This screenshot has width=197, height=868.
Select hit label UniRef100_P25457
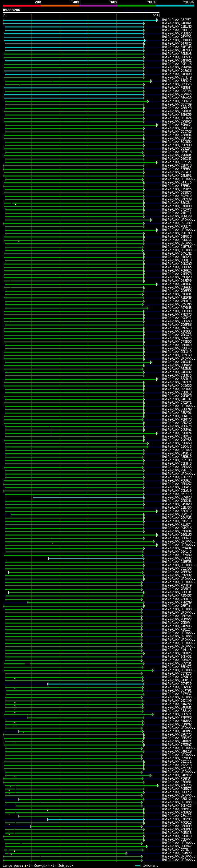pos(177,595)
